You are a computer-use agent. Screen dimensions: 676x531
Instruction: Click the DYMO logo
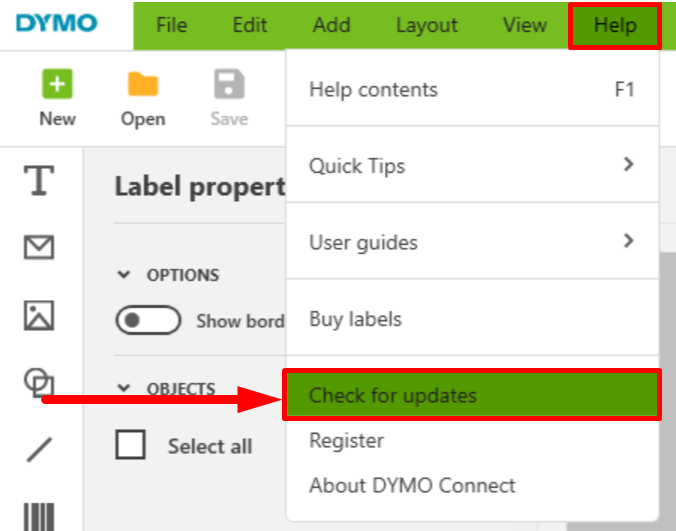(58, 22)
